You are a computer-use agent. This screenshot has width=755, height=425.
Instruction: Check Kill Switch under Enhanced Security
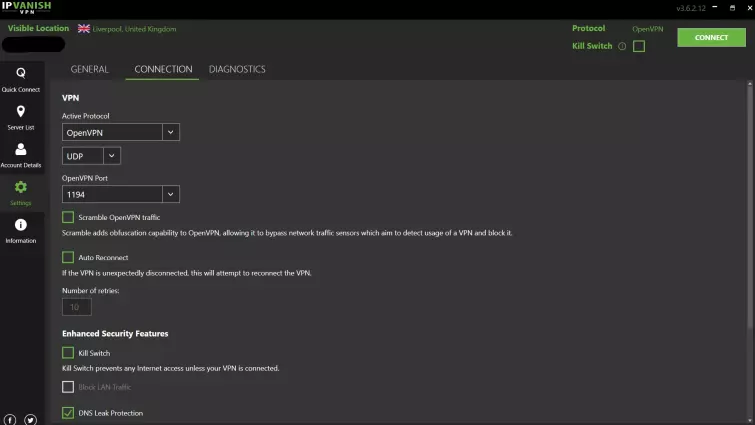click(68, 353)
